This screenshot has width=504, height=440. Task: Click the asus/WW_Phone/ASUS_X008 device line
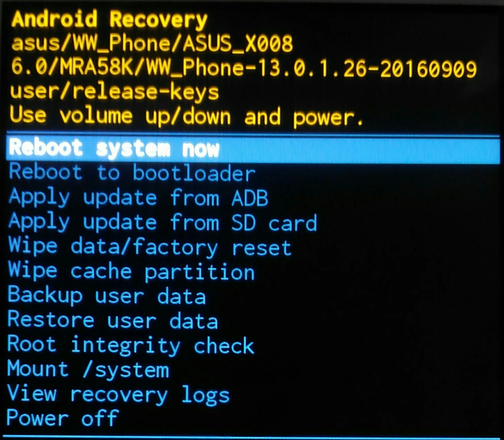(x=152, y=44)
